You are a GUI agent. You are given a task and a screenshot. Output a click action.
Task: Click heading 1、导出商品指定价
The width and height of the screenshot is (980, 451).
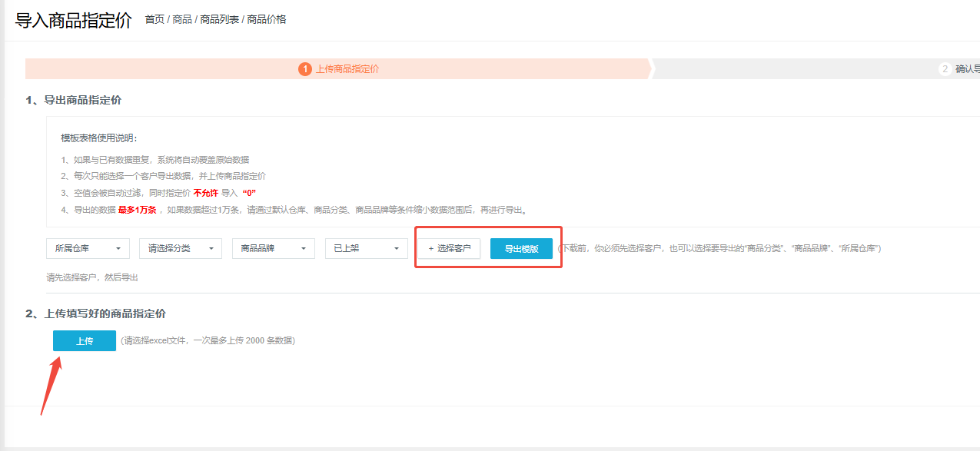pos(73,100)
